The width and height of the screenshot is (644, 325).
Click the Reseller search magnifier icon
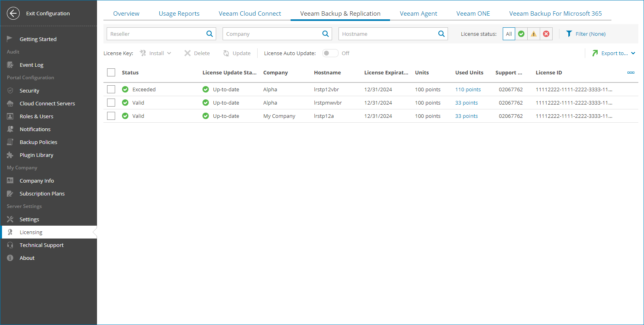[210, 34]
